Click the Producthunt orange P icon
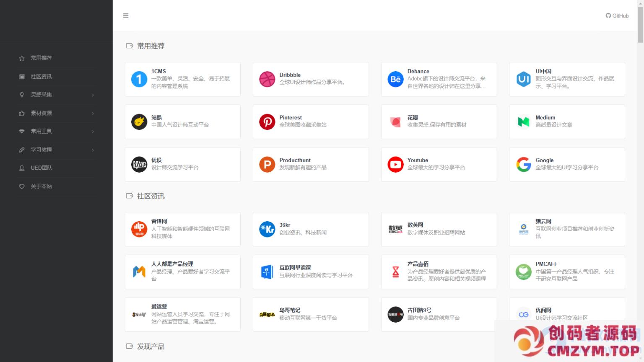Screen dimensions: 644x362 coord(267,165)
